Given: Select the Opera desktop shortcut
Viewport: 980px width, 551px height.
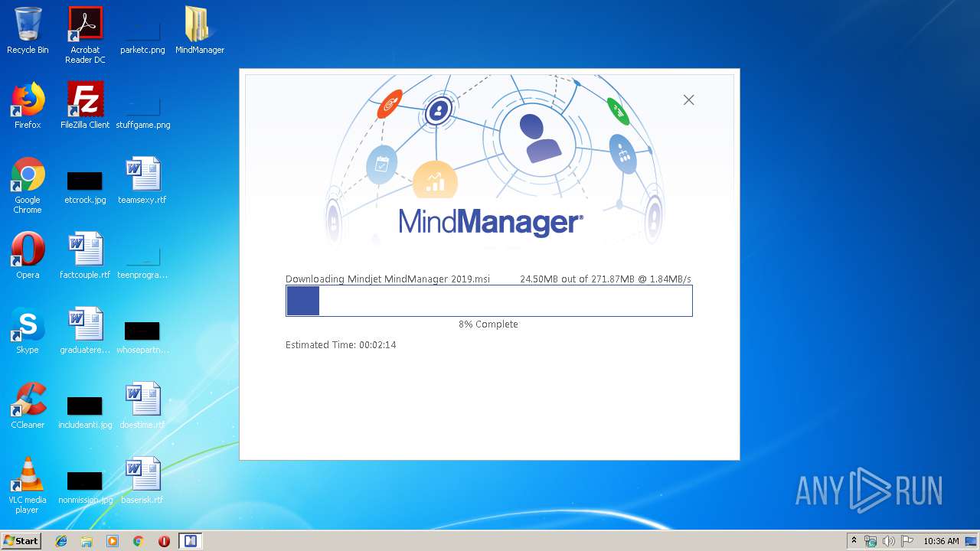Looking at the screenshot, I should pos(28,256).
